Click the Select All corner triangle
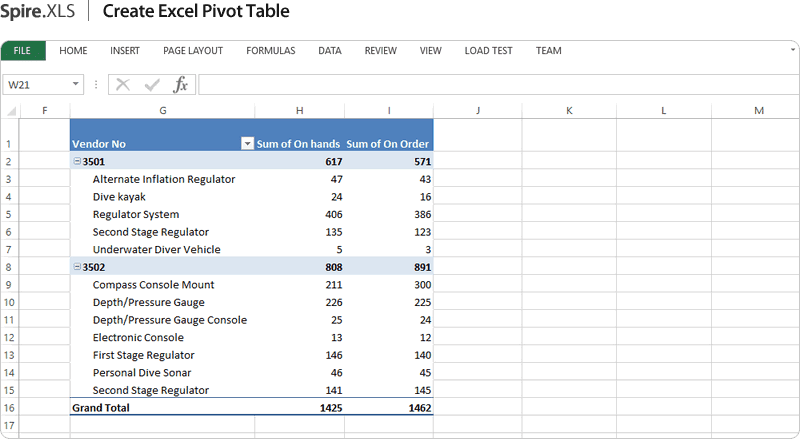 click(11, 111)
